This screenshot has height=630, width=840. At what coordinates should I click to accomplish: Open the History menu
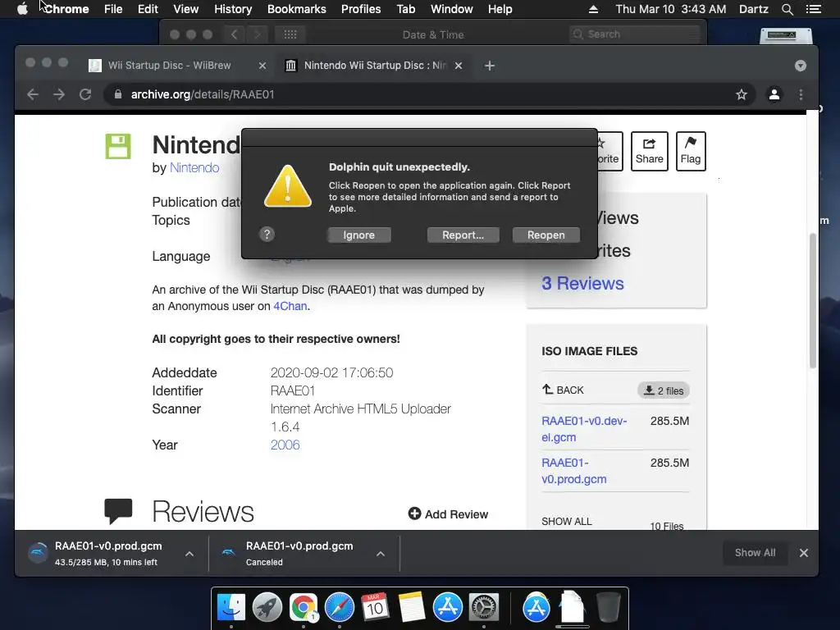pyautogui.click(x=233, y=9)
